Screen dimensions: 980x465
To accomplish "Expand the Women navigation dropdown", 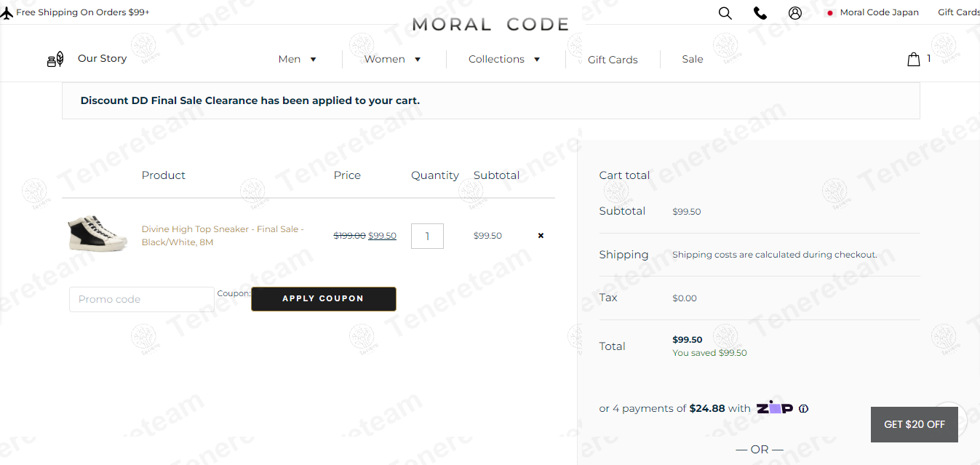I will [393, 59].
